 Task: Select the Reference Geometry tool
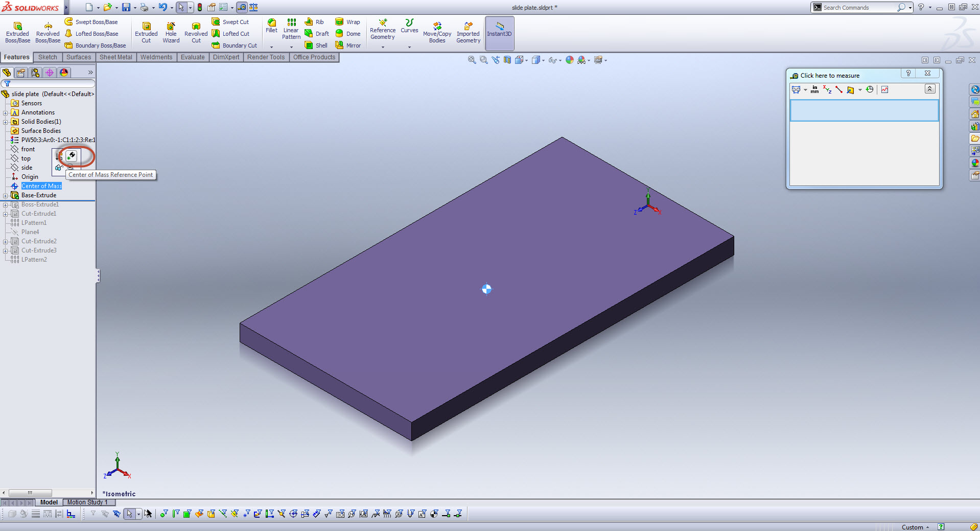point(382,30)
